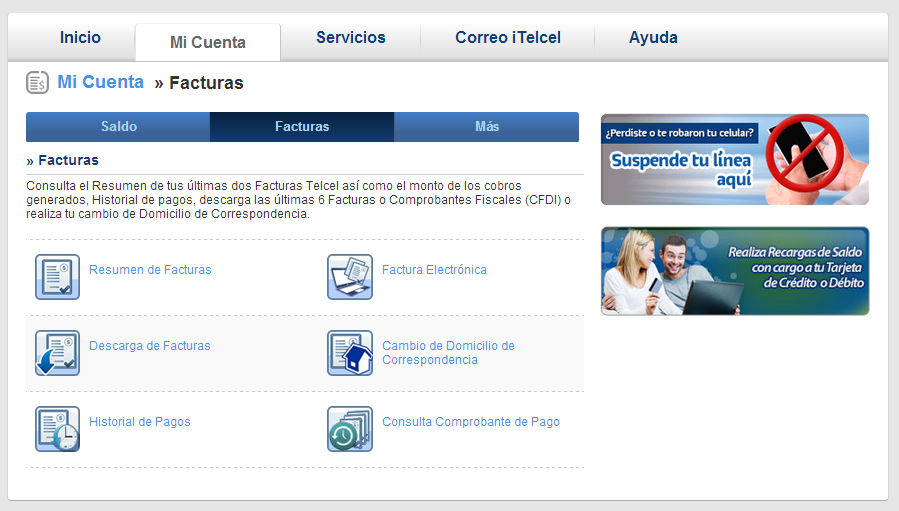Select the Mi Cuenta top tab

(208, 43)
